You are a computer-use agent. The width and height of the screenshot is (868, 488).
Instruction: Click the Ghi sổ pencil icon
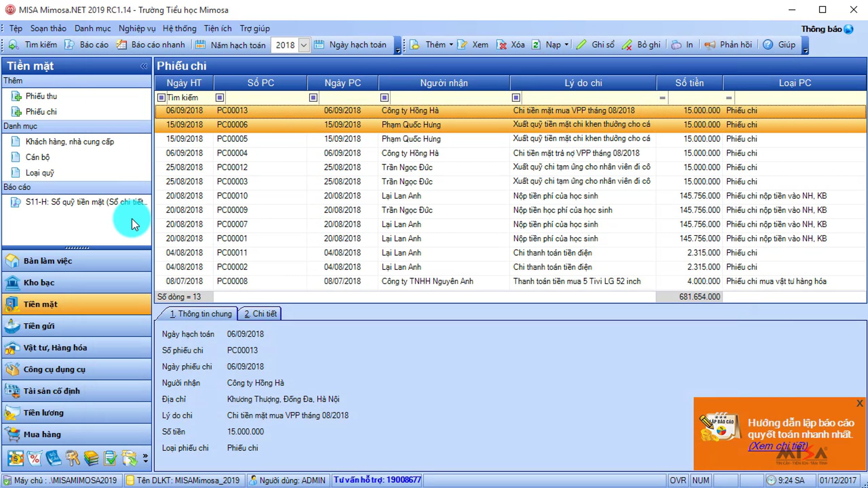581,45
